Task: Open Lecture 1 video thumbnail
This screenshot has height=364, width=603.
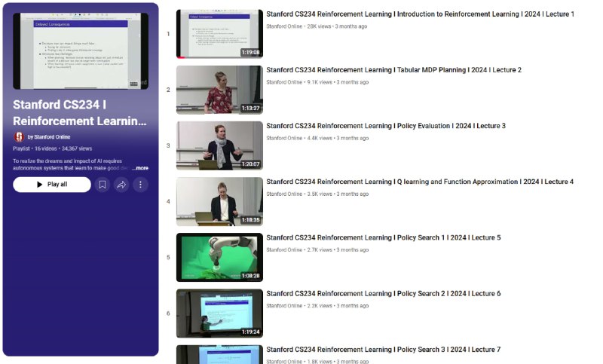Action: pos(219,34)
